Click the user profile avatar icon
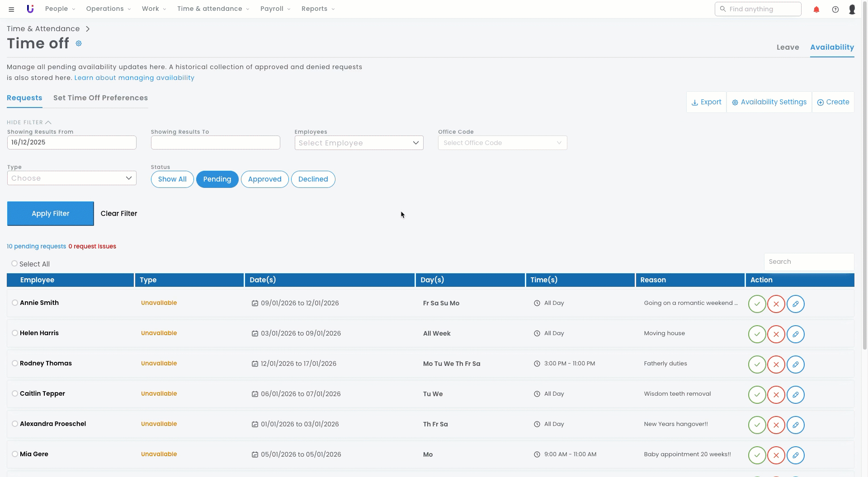This screenshot has height=477, width=868. tap(852, 9)
